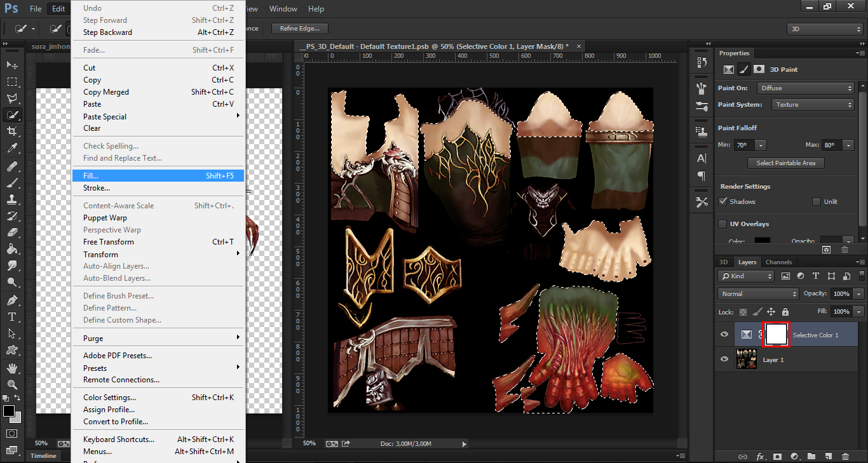
Task: Select the History Brush tool
Action: coord(12,216)
